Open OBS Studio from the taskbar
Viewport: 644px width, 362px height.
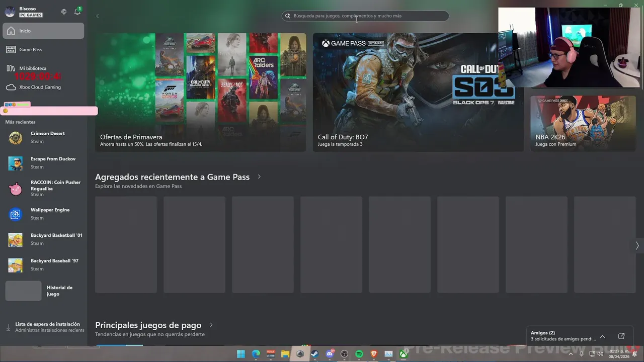pos(345,354)
